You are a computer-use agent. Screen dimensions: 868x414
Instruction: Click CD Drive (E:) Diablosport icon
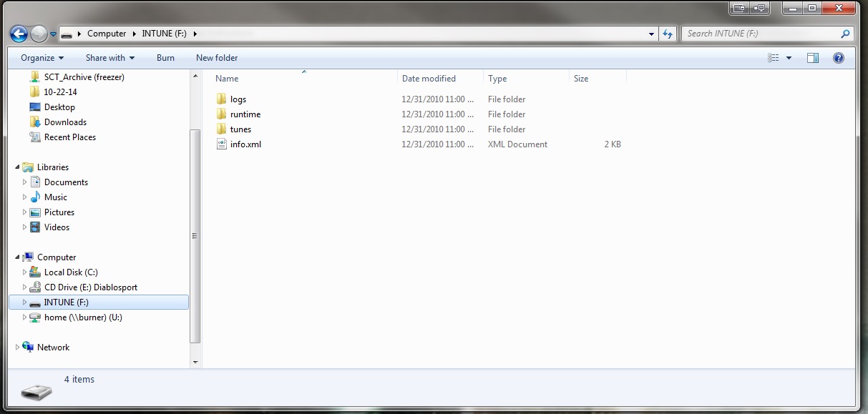click(35, 287)
